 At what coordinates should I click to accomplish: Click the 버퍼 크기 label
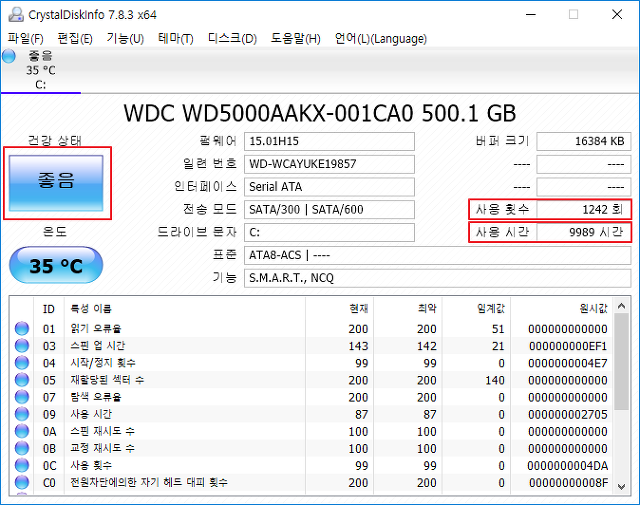[x=502, y=141]
